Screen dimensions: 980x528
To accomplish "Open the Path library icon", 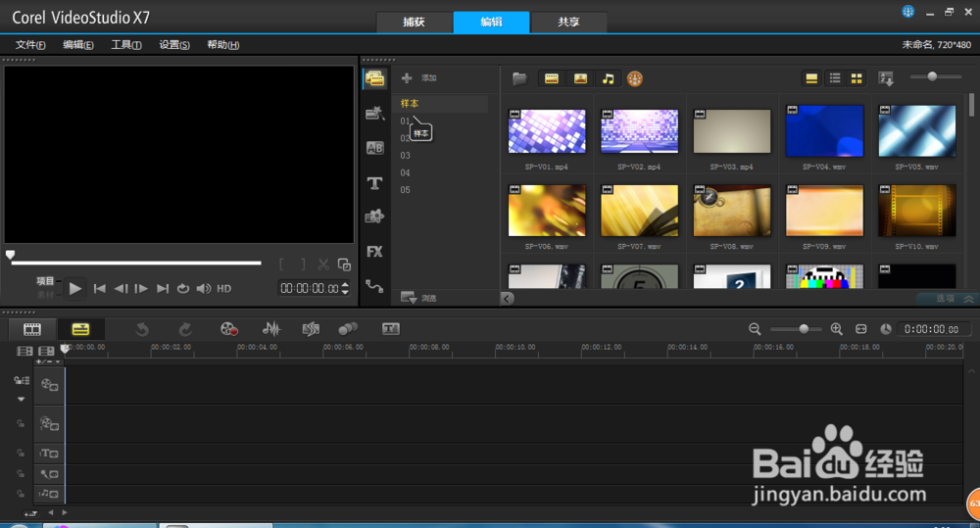I will coord(374,286).
